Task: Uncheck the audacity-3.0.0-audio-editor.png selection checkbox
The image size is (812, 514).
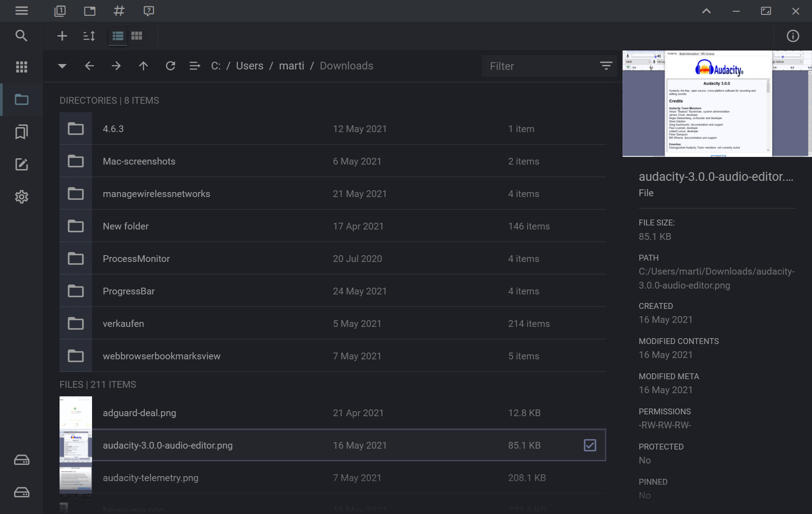Action: click(x=590, y=445)
